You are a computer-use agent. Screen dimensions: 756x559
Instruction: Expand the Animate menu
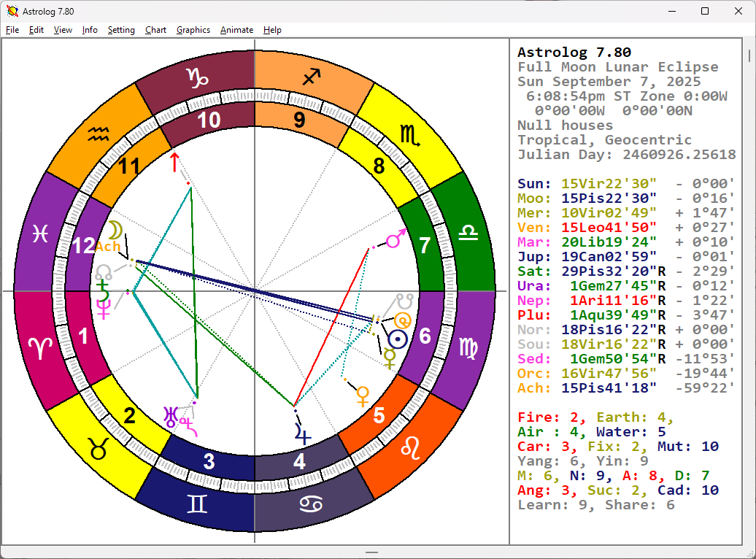(236, 30)
